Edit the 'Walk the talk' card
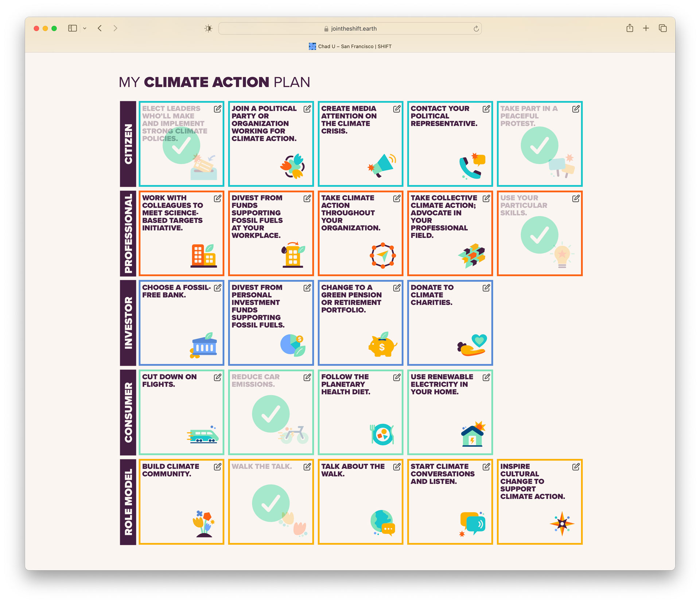 (x=307, y=467)
